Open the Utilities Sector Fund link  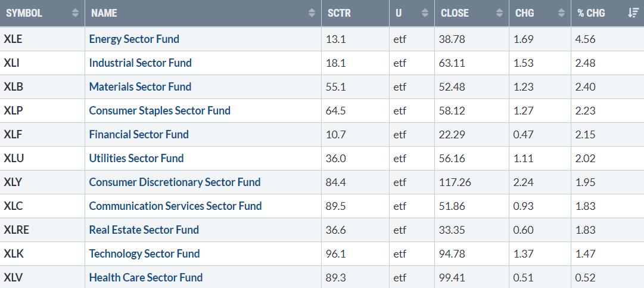pyautogui.click(x=136, y=158)
